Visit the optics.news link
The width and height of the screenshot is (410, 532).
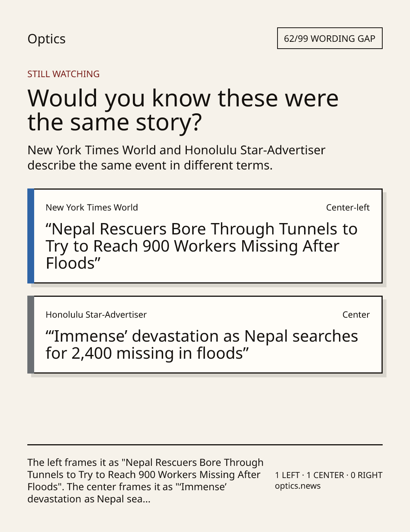[298, 486]
